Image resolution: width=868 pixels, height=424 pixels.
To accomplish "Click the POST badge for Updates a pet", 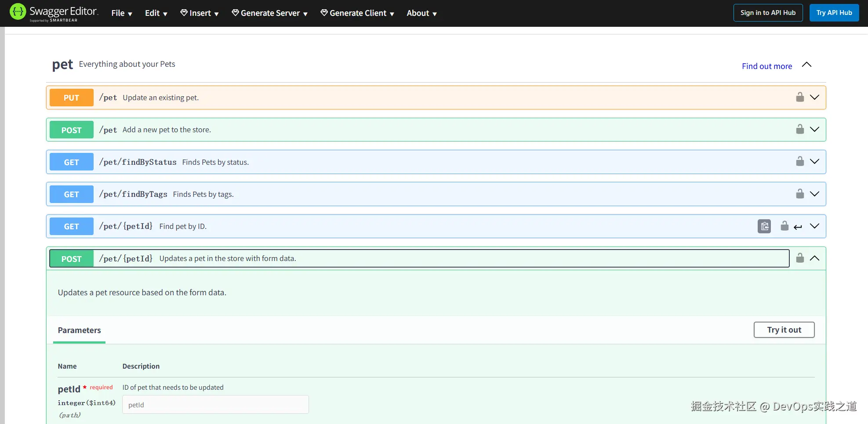I will tap(72, 258).
